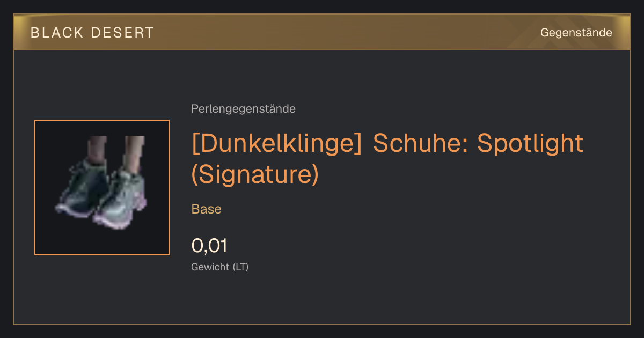Select the right shoe with pink sole
Image resolution: width=644 pixels, height=338 pixels.
pos(120,197)
